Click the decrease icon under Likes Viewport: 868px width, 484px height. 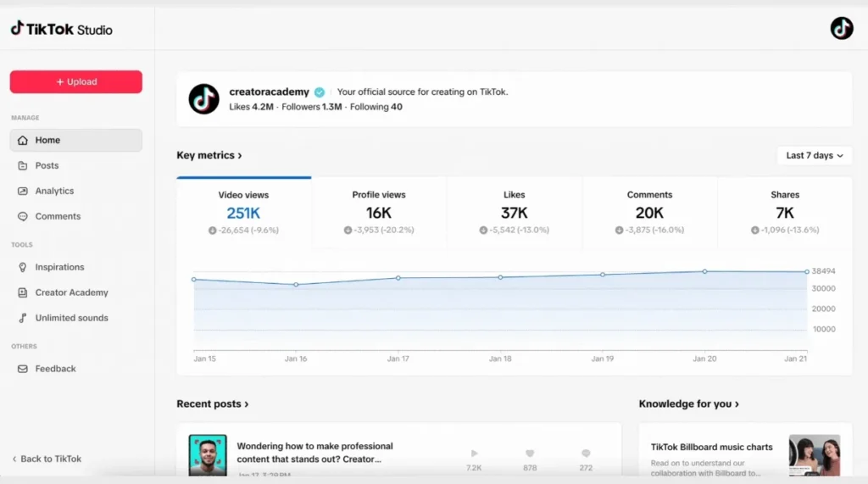tap(483, 230)
